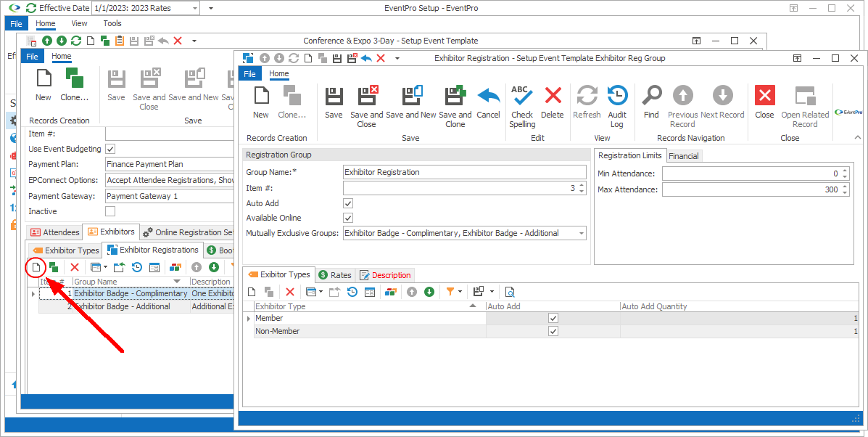Screen dimensions: 868x437
Task: Open Tools menu in EventPro Setup
Action: coord(112,23)
